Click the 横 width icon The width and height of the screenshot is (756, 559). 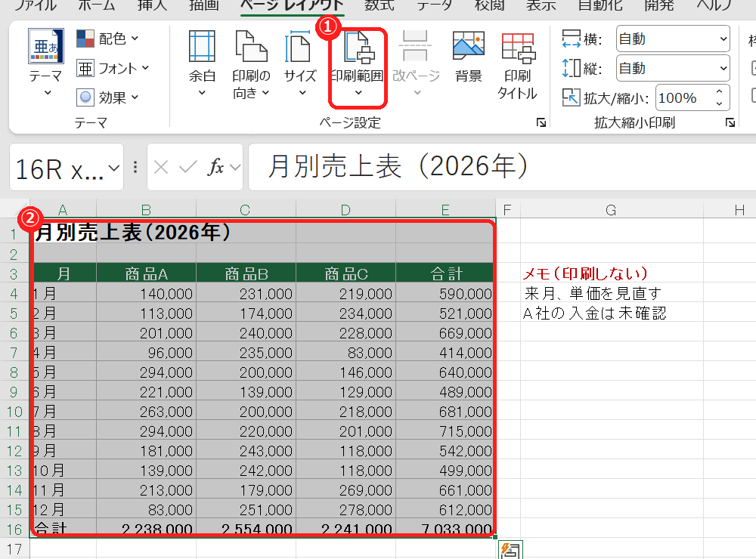coord(572,39)
